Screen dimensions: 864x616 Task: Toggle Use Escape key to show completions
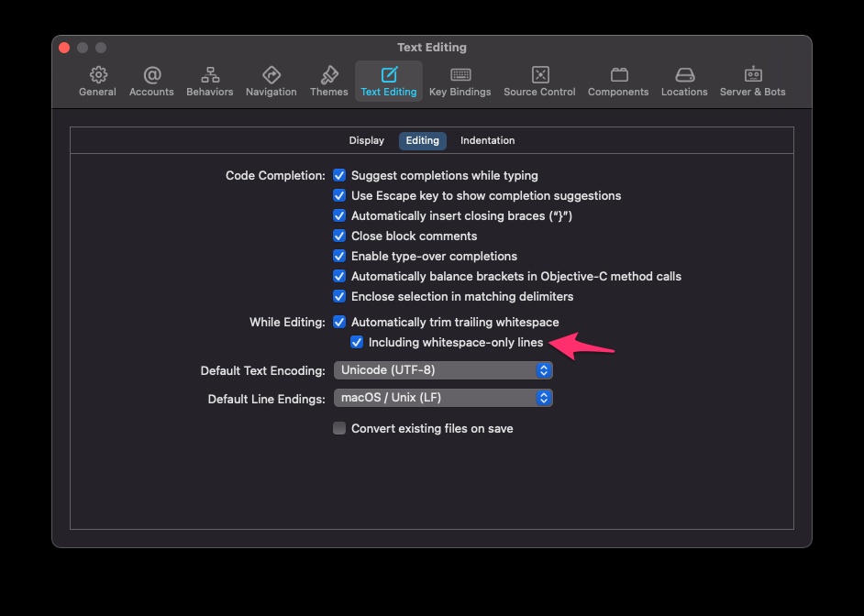coord(339,195)
